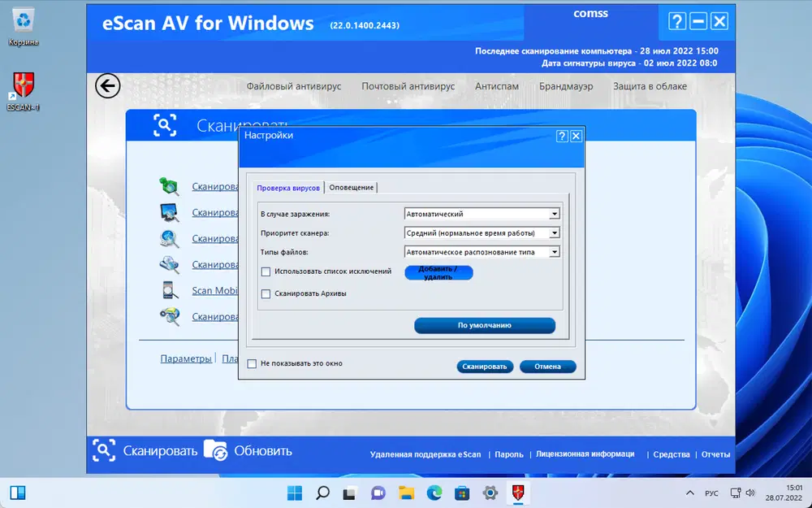Close the Настройки dialog
The height and width of the screenshot is (508, 812).
(x=576, y=136)
